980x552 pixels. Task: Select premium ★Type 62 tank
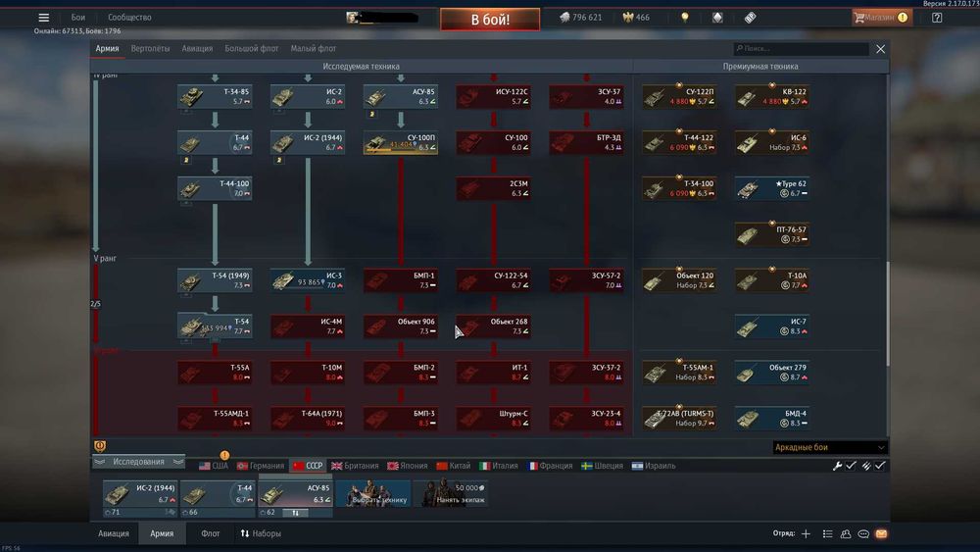[772, 188]
